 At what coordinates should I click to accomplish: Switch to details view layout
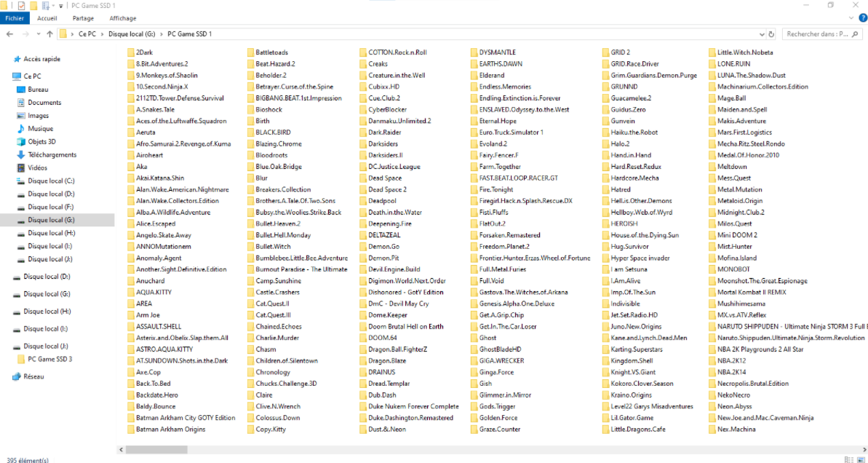848,459
